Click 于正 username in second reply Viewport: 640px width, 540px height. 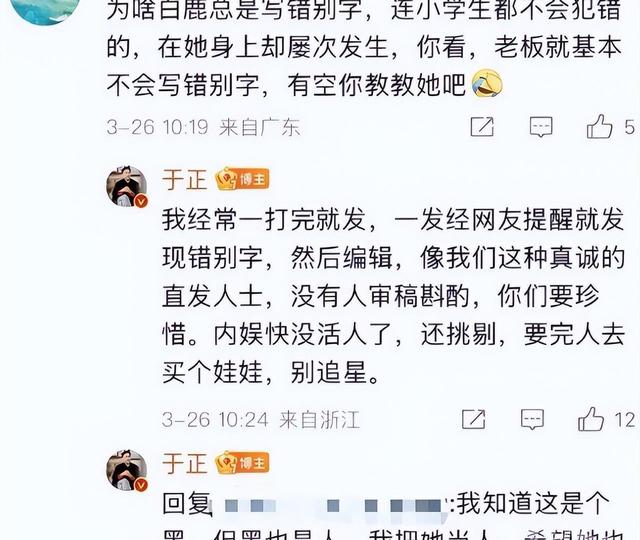184,463
